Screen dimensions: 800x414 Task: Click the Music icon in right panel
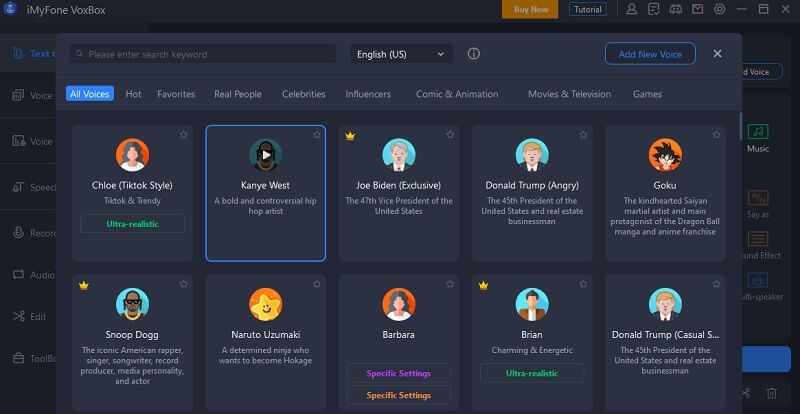(758, 132)
